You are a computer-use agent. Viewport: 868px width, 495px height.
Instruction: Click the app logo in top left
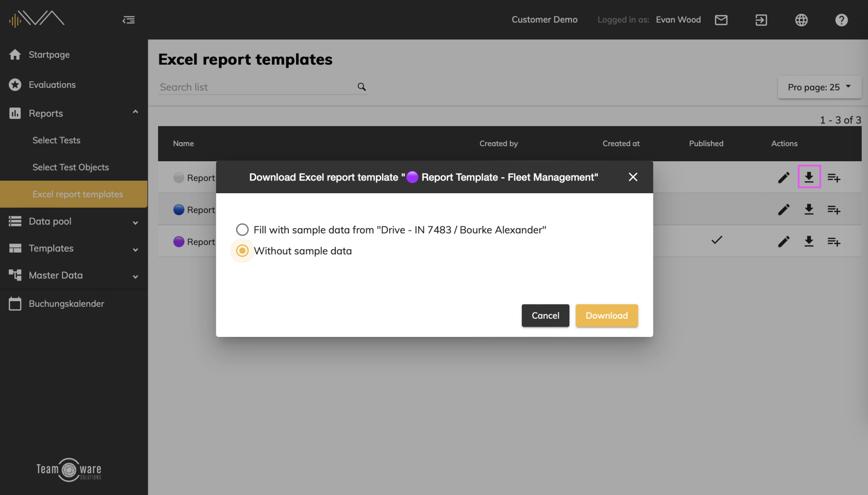[37, 19]
